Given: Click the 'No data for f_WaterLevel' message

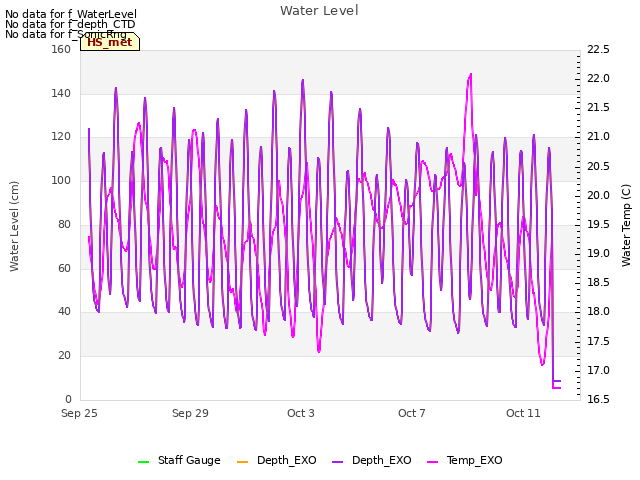Looking at the screenshot, I should (x=71, y=14).
